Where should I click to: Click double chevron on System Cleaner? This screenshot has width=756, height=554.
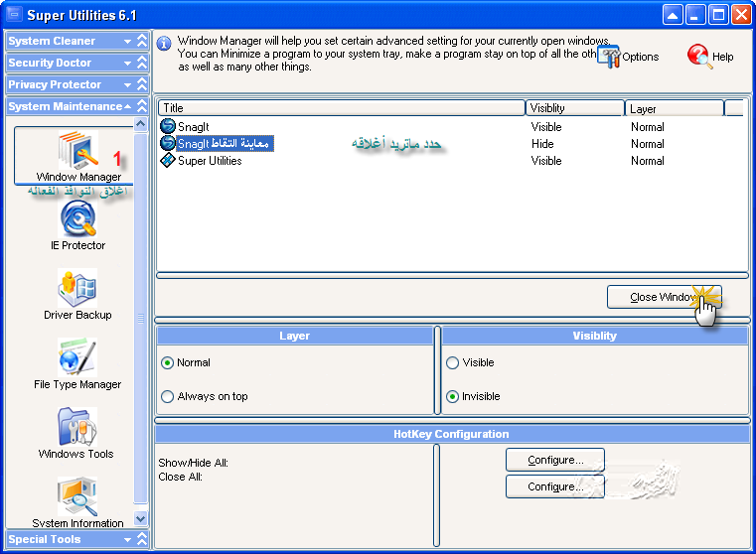point(142,41)
